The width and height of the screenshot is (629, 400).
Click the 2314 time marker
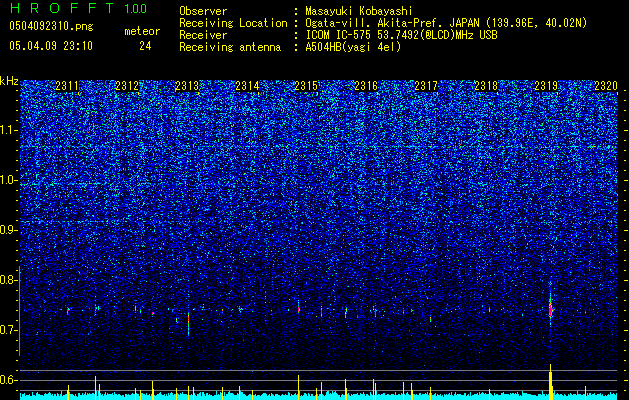(x=247, y=86)
